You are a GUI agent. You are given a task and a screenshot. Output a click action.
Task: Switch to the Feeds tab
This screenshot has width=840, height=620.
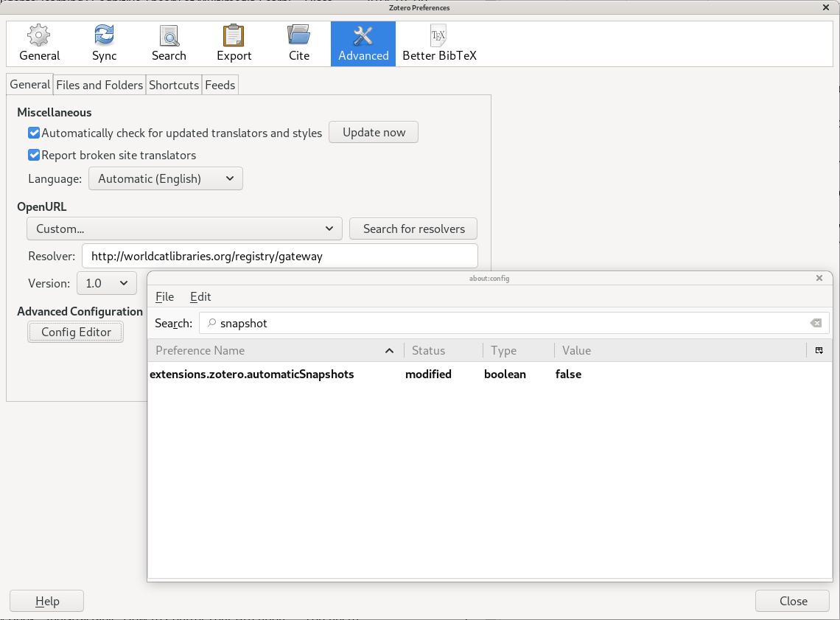coord(220,86)
